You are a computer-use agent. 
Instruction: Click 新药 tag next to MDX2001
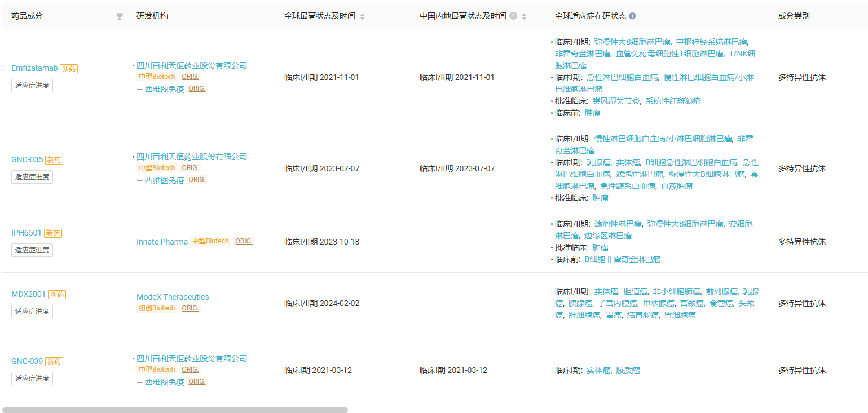pos(57,294)
